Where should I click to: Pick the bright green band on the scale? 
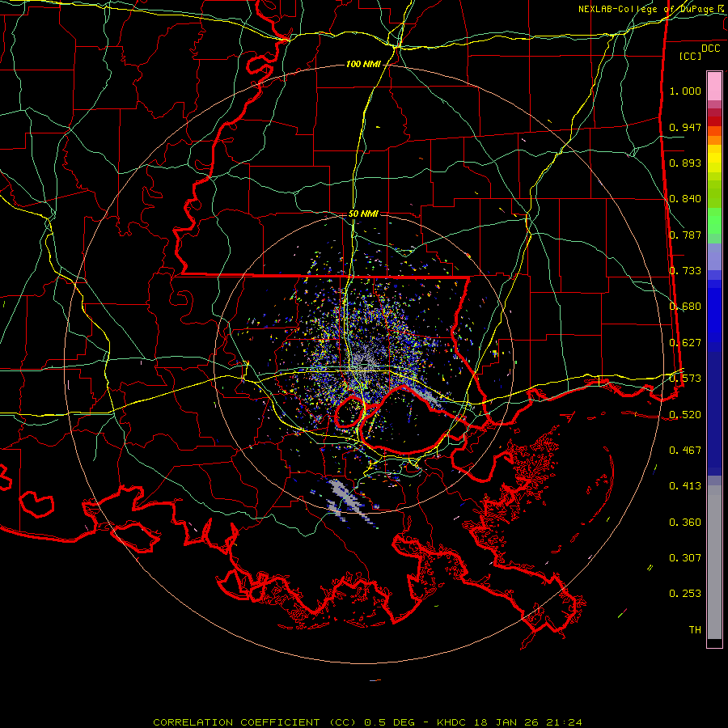pos(714,221)
